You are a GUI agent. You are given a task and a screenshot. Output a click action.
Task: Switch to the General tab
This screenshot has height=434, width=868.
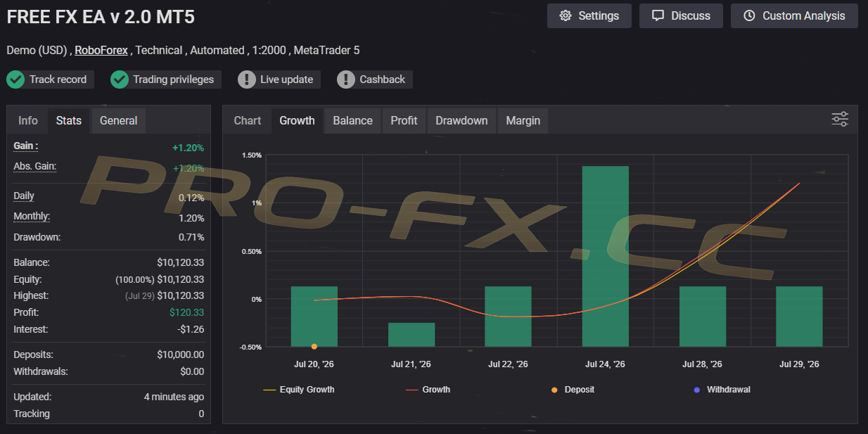(x=118, y=120)
